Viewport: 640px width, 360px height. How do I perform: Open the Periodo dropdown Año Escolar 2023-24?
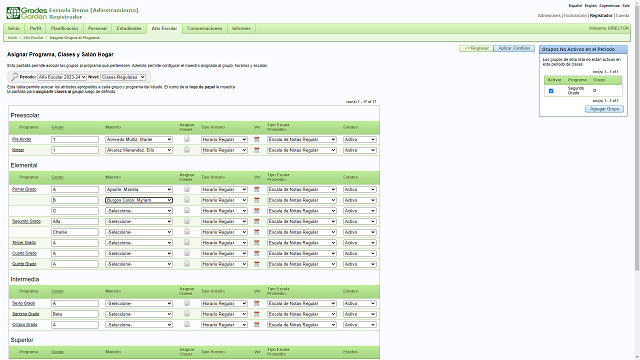62,77
